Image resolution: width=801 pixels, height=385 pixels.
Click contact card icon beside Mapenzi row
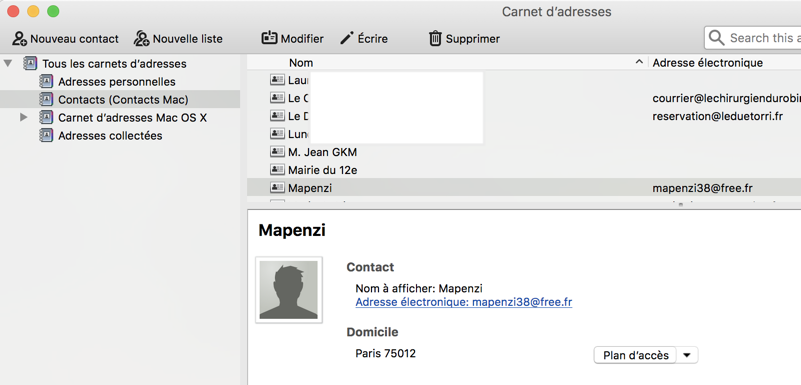(277, 187)
